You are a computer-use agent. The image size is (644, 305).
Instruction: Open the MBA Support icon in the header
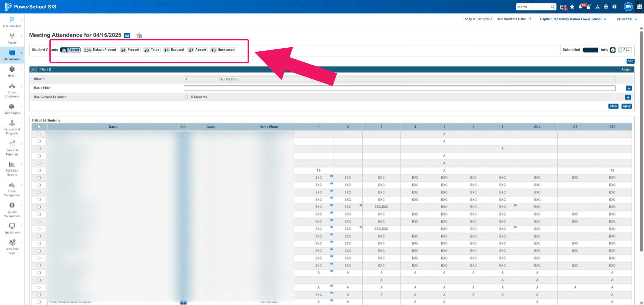coord(563,7)
